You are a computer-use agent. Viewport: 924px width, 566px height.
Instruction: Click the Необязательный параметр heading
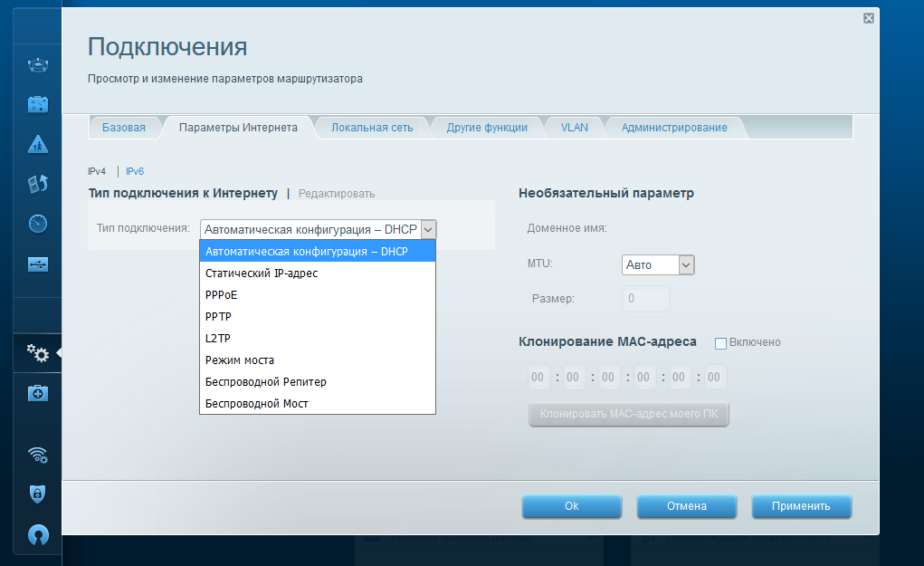(x=606, y=193)
